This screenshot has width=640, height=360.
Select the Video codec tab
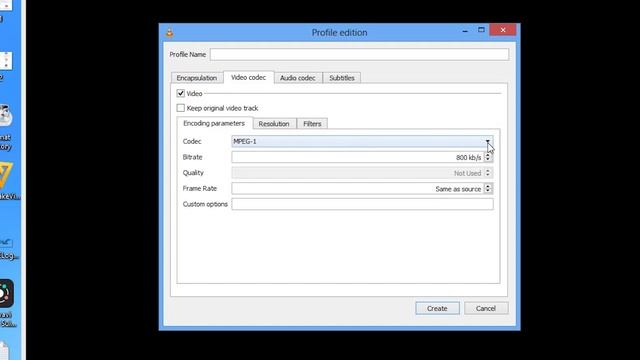tap(249, 78)
